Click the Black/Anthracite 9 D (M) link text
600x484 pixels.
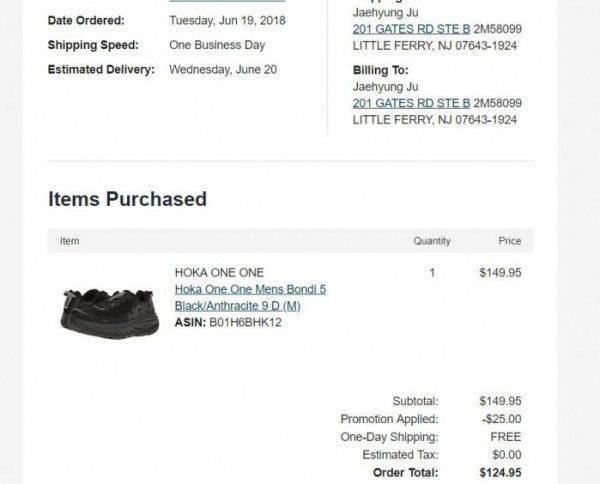coord(238,306)
